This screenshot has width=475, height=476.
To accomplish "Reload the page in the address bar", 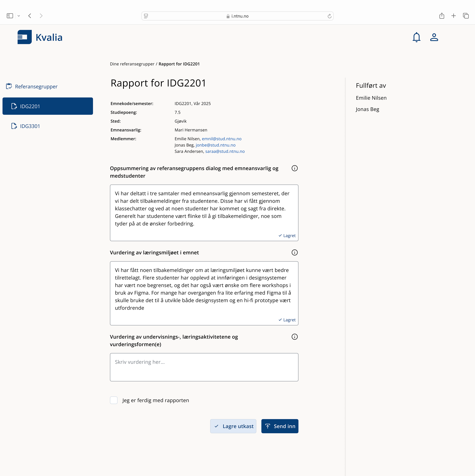I will coord(330,16).
